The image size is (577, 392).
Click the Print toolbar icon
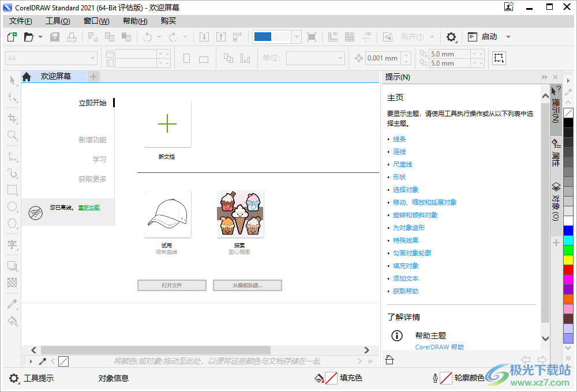pos(72,37)
